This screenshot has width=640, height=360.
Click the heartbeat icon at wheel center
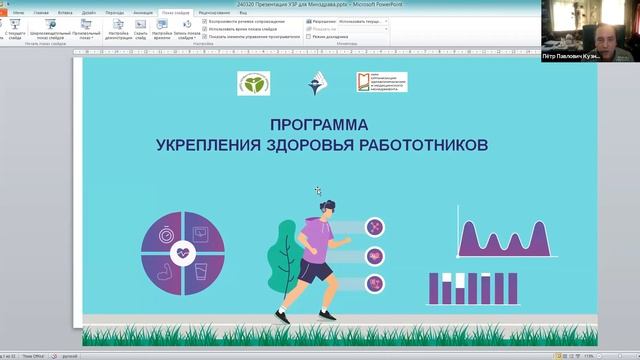(183, 253)
